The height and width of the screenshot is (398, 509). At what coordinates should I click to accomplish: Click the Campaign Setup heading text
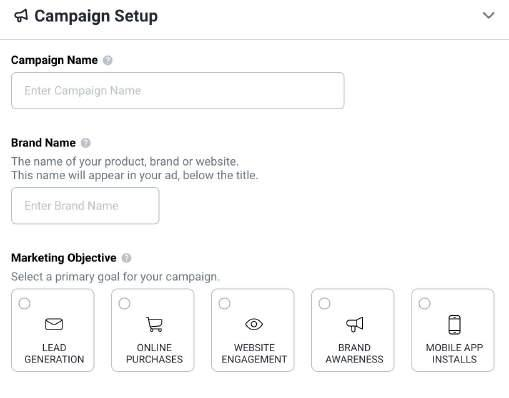96,16
